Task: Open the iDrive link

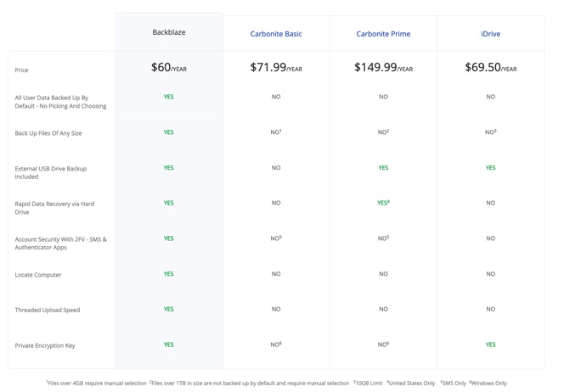Action: [x=491, y=34]
